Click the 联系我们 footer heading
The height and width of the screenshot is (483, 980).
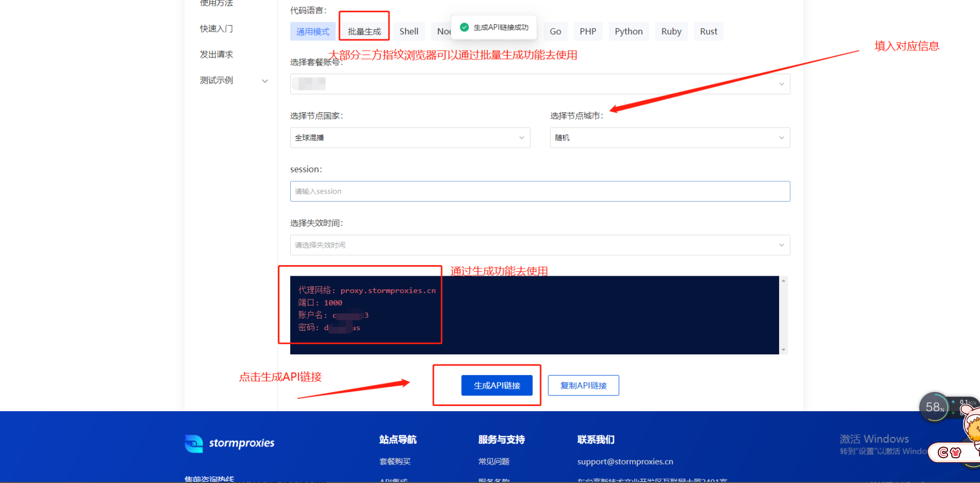[x=596, y=440]
